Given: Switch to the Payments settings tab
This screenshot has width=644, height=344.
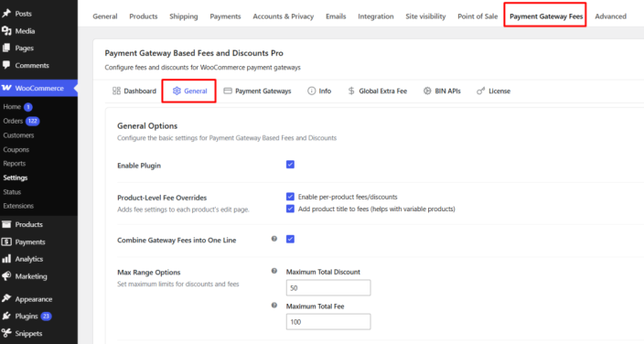Looking at the screenshot, I should [x=225, y=16].
